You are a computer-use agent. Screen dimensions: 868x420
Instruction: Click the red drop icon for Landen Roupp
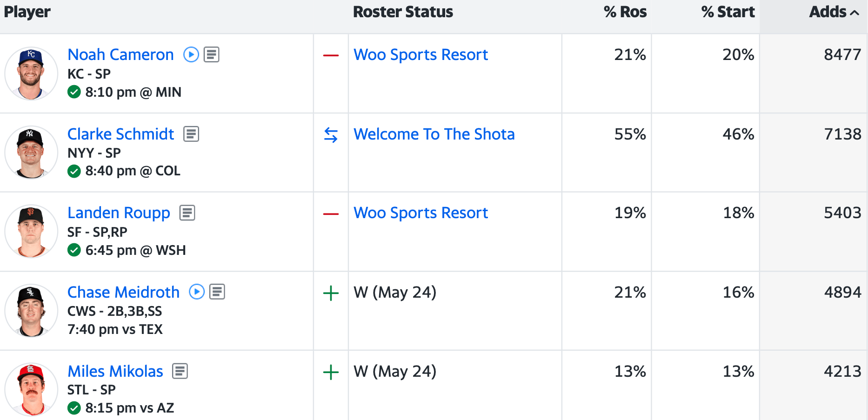pyautogui.click(x=331, y=214)
